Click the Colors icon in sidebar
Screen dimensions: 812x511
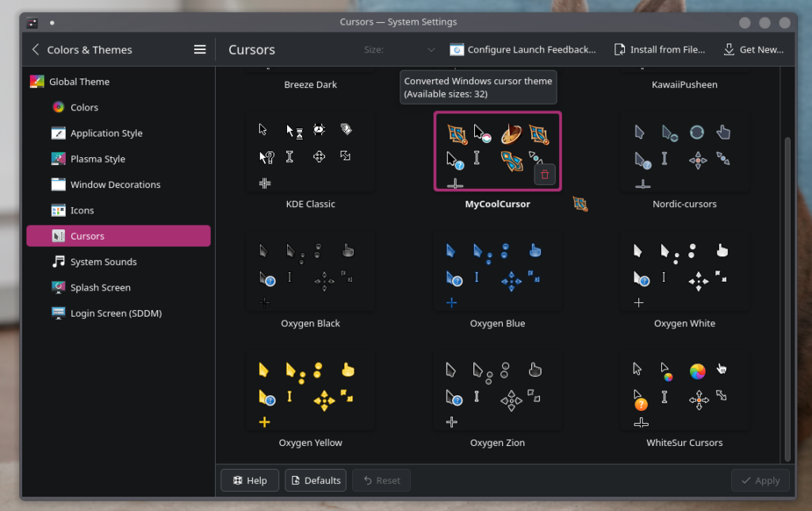[x=58, y=107]
